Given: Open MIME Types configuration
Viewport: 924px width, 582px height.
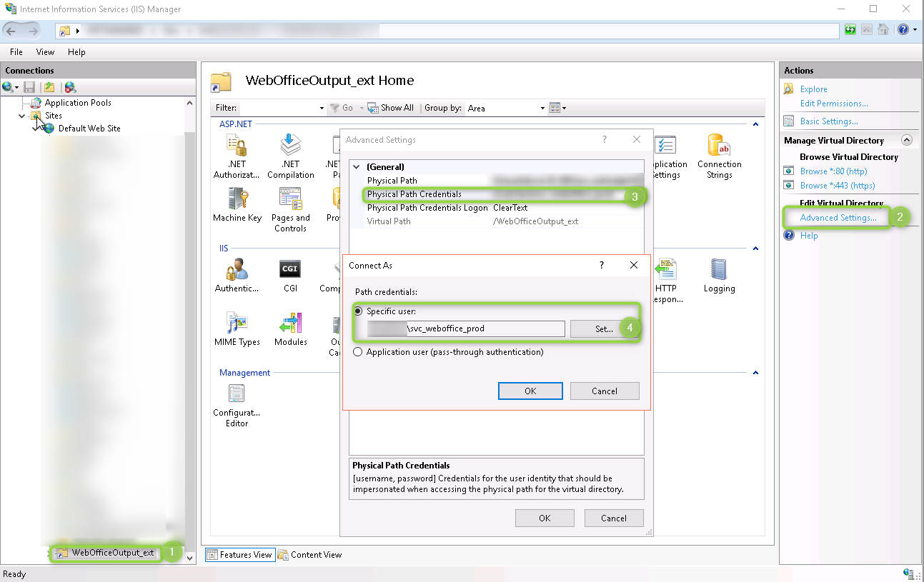Looking at the screenshot, I should pos(237,325).
